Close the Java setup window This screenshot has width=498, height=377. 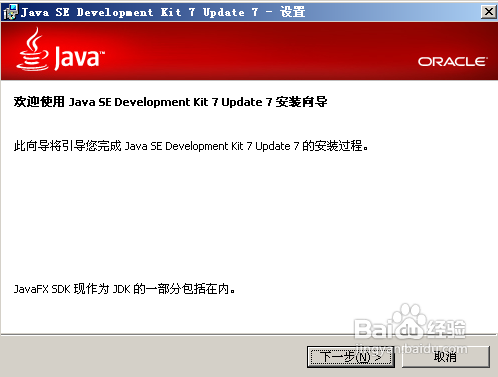489,12
